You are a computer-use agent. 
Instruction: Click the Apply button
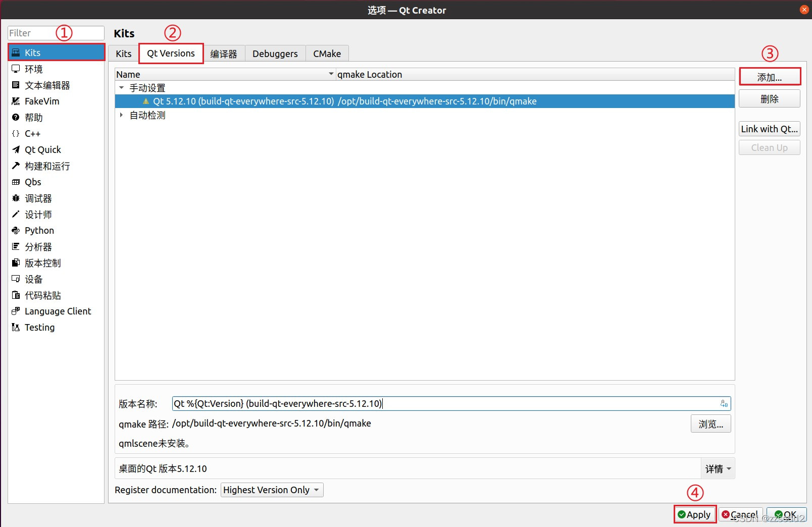coord(695,514)
